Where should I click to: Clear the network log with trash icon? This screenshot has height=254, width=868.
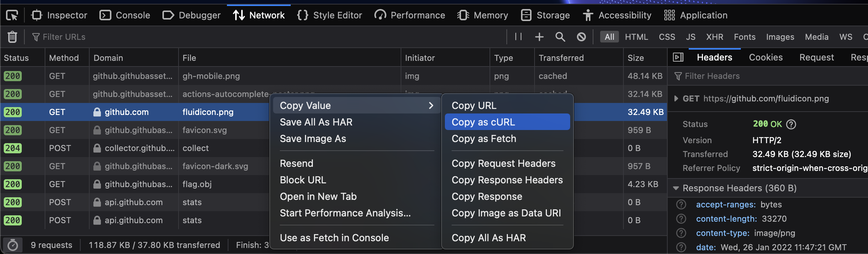click(x=12, y=37)
